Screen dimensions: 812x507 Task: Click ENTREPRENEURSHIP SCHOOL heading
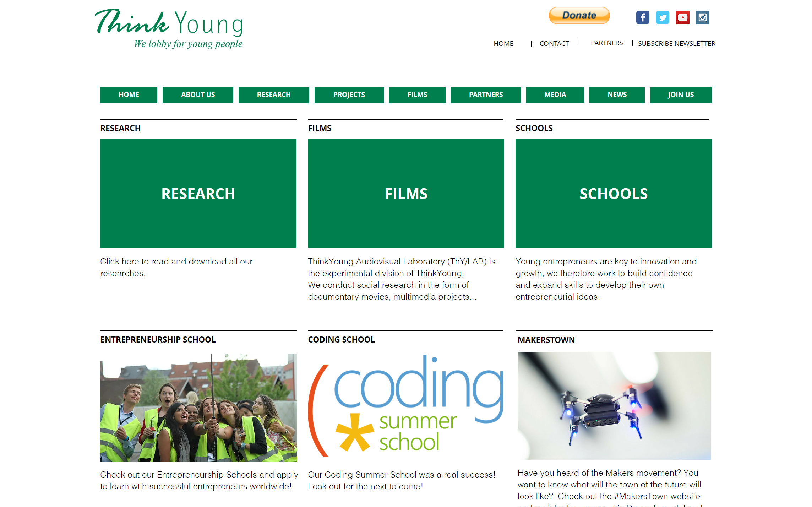tap(158, 340)
